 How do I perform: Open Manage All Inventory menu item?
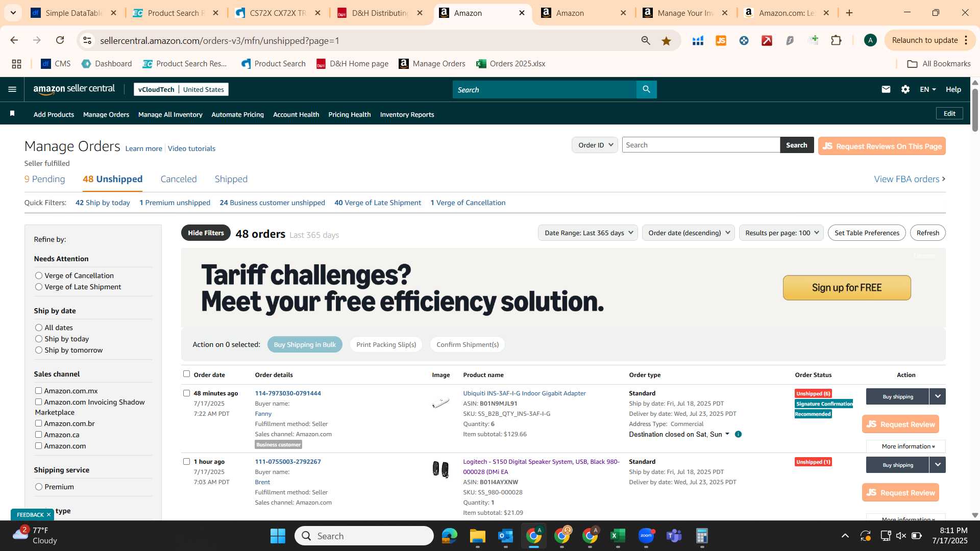pos(170,114)
